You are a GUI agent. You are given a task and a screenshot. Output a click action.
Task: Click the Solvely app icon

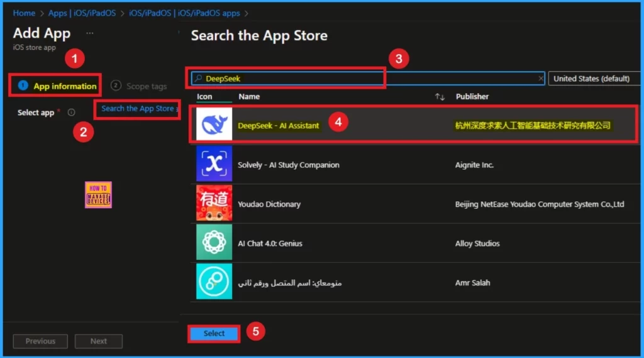coord(214,164)
